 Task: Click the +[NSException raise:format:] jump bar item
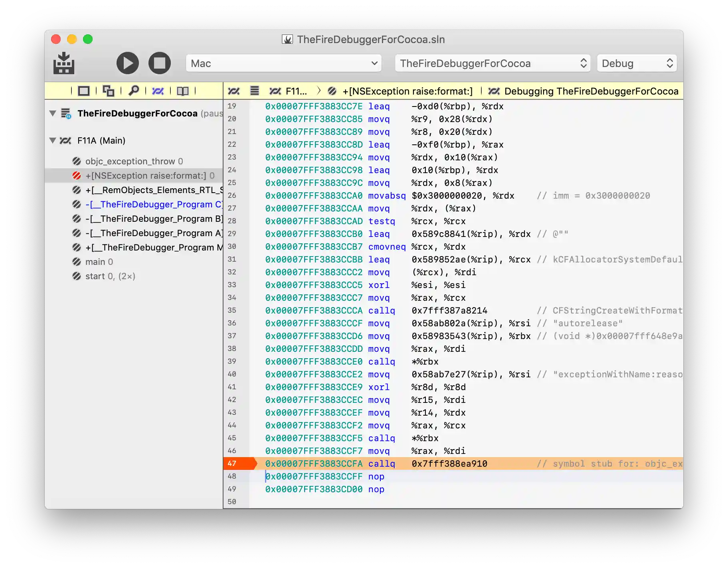pyautogui.click(x=407, y=91)
